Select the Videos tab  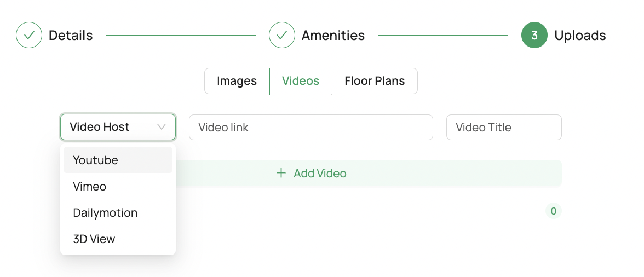click(301, 81)
